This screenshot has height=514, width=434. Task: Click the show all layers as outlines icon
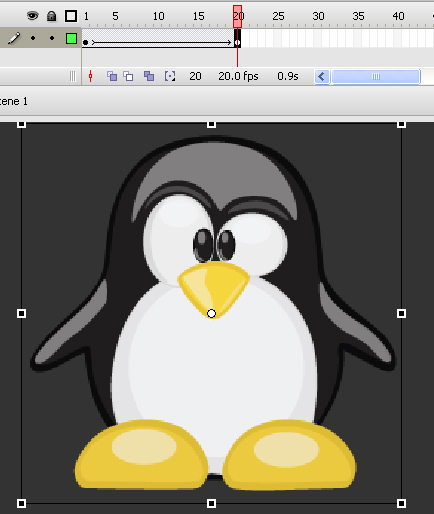pyautogui.click(x=71, y=16)
